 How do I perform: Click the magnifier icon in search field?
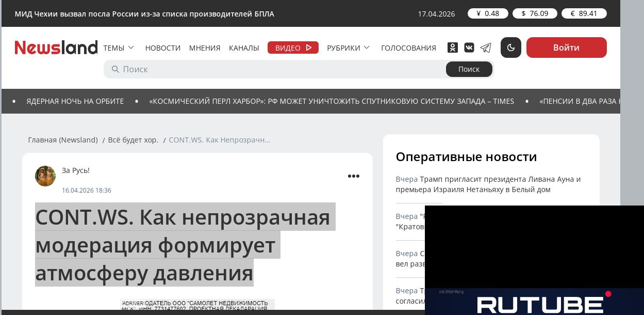click(x=114, y=69)
